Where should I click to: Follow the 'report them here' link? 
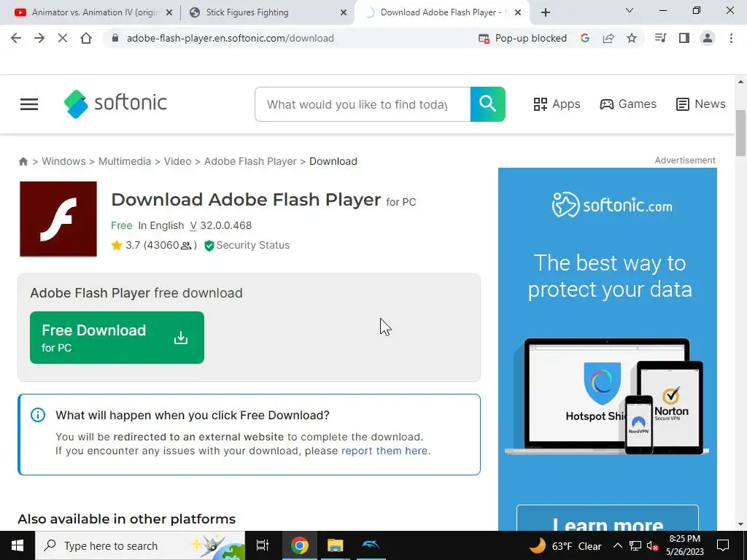coord(384,451)
